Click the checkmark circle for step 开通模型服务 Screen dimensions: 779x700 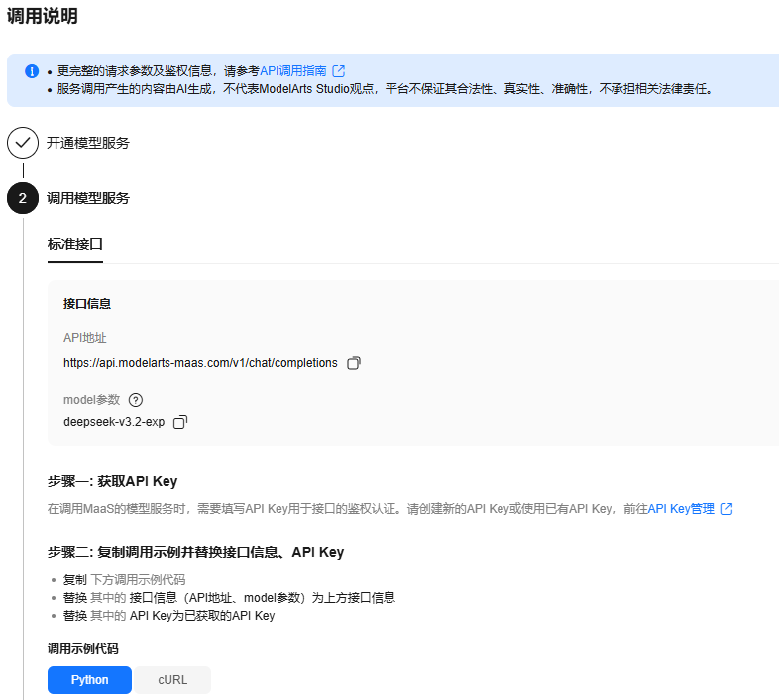pos(23,143)
